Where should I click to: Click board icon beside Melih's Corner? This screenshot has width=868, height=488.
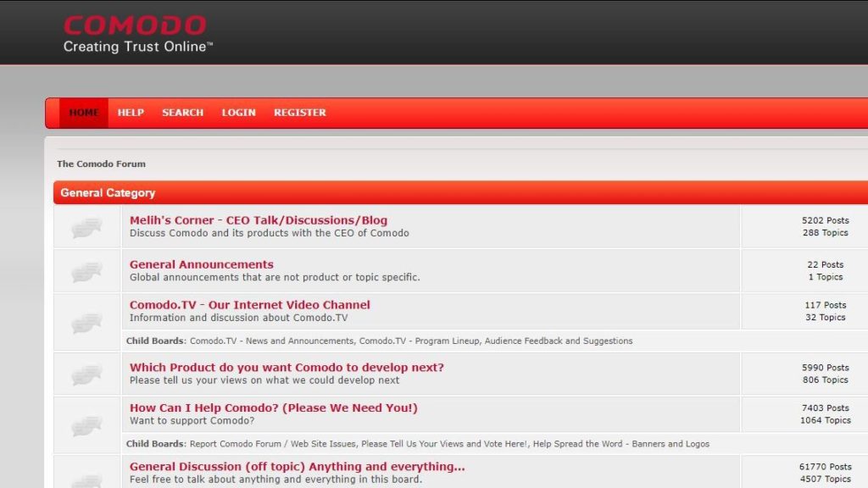(87, 227)
